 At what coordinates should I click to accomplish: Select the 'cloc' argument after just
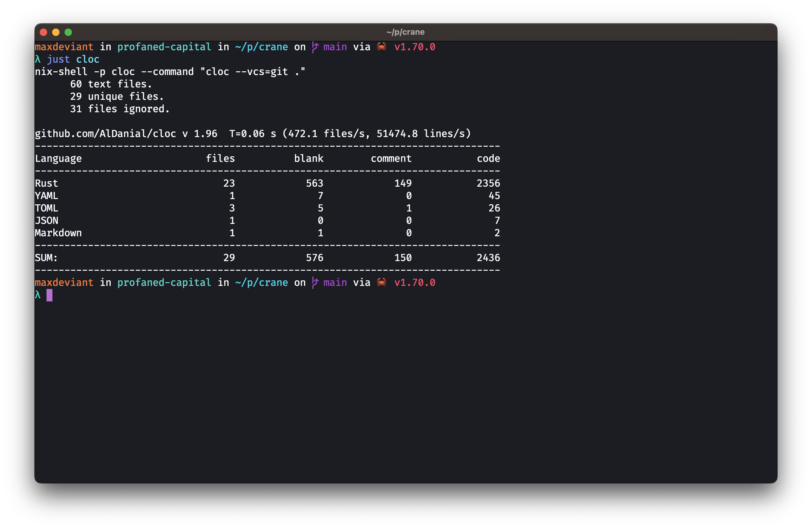pos(88,59)
